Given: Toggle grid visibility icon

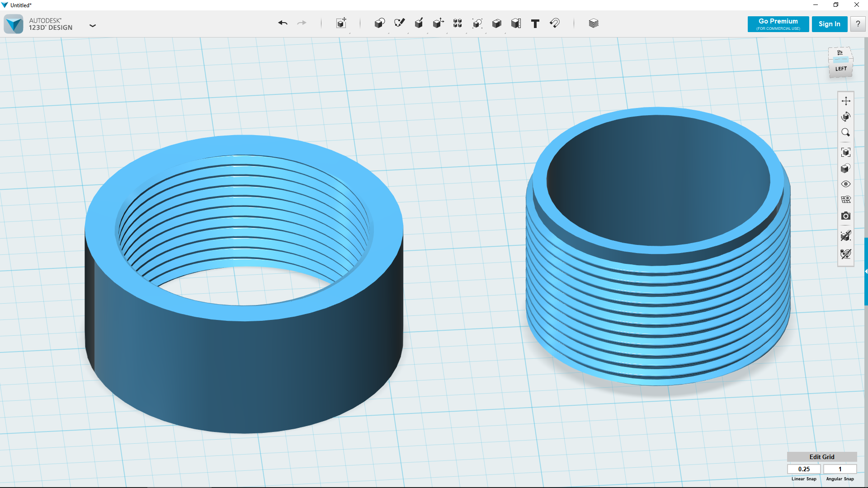Looking at the screenshot, I should click(x=846, y=200).
